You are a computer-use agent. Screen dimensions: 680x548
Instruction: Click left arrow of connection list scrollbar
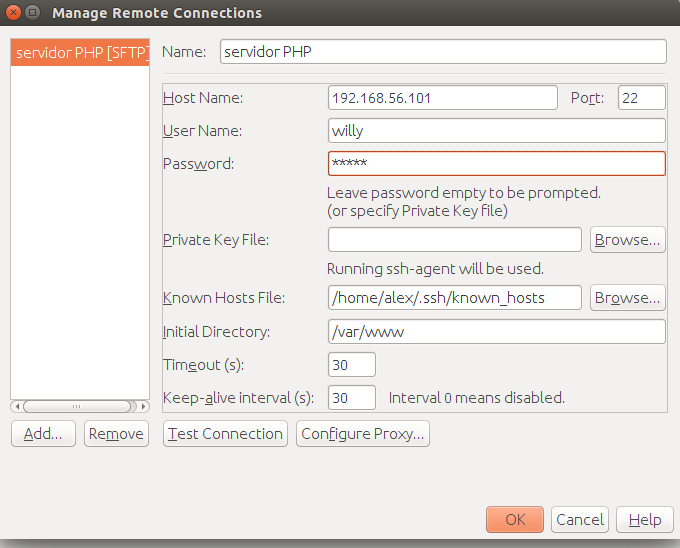tap(17, 406)
